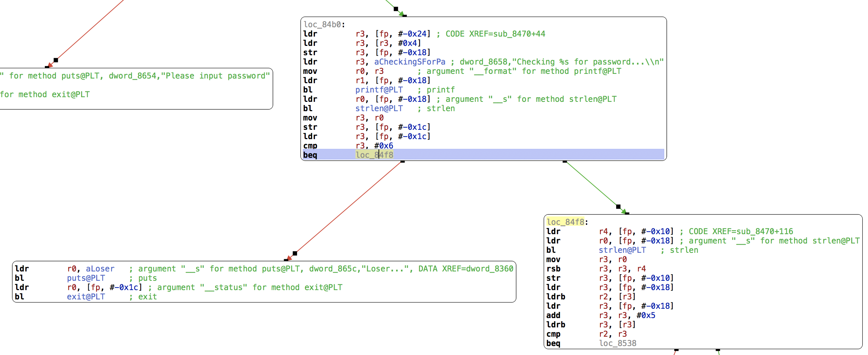Click puts@PLT in the Loser block
This screenshot has height=355, width=868.
click(86, 278)
